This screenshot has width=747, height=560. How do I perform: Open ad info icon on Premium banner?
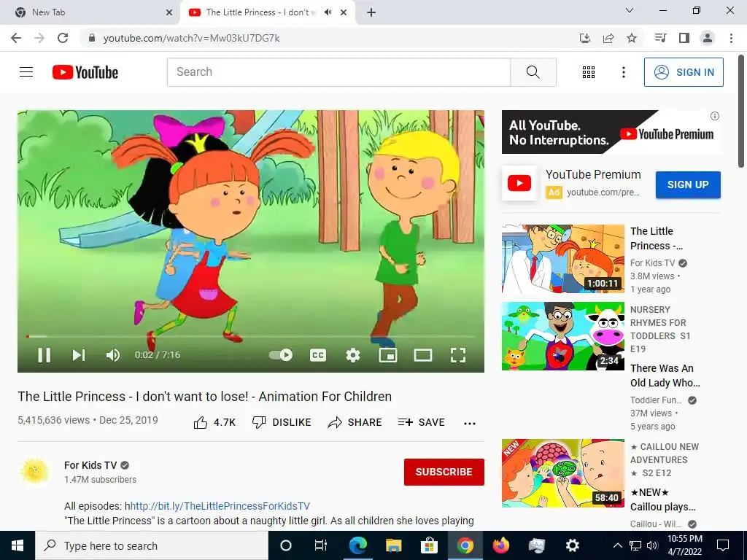pos(715,116)
